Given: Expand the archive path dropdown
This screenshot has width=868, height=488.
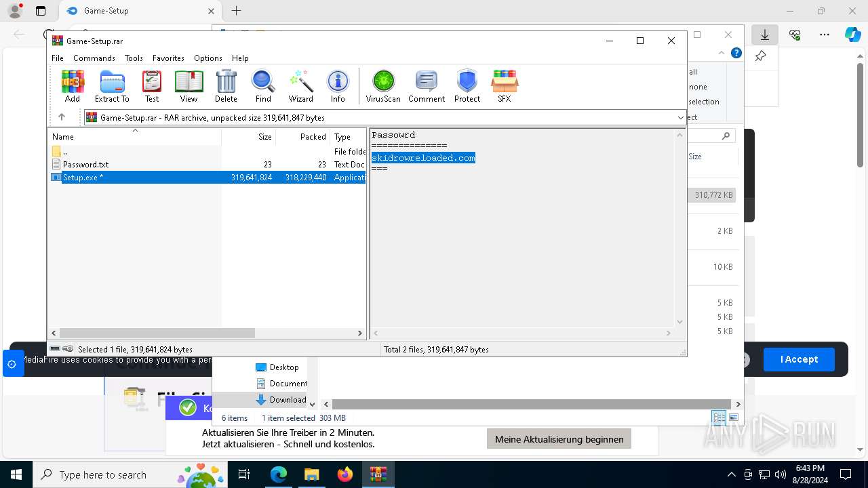Looking at the screenshot, I should click(680, 117).
